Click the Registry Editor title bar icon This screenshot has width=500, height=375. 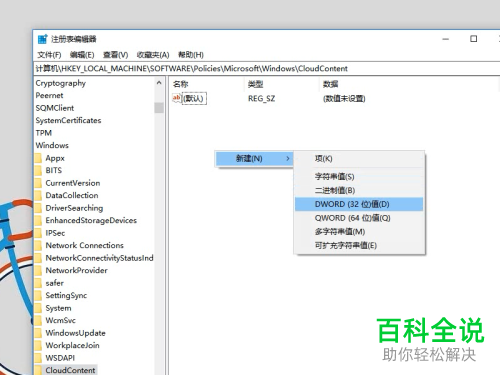42,39
